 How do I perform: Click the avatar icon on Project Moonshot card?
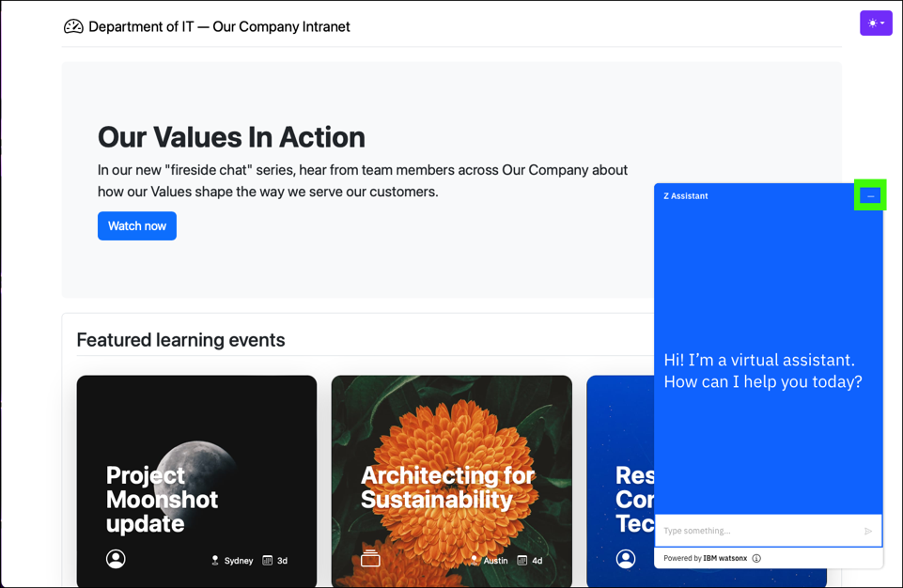(116, 559)
